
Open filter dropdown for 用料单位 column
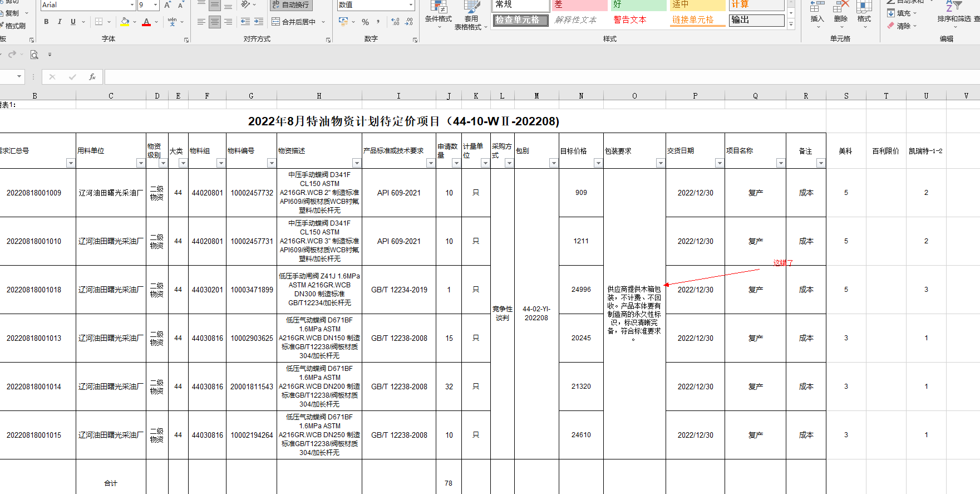click(x=141, y=163)
